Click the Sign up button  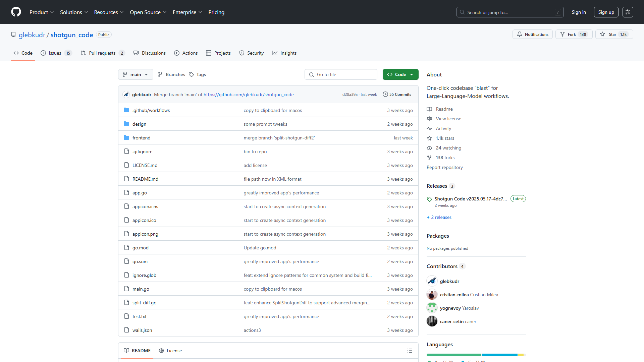pyautogui.click(x=606, y=12)
